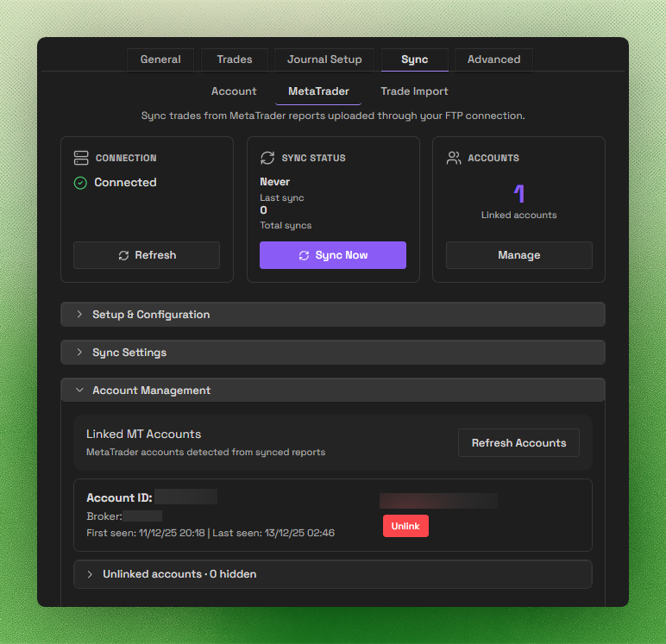Click the 'ACCOUNTS' card heading

coord(493,158)
